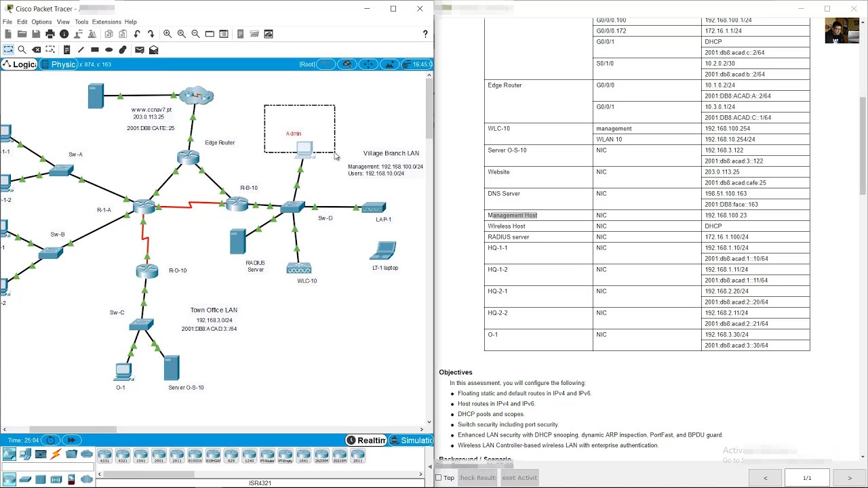
Task: Click the www.ccnav7.pt server
Action: click(96, 96)
